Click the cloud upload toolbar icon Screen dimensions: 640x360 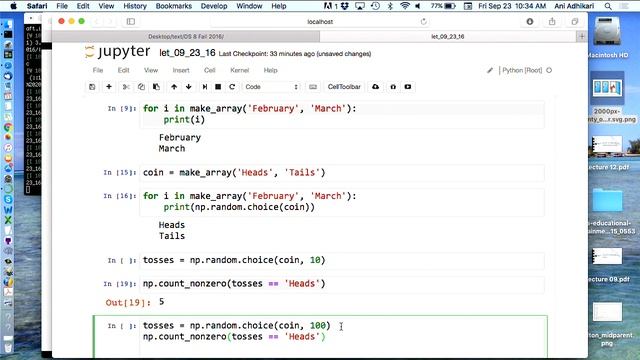(376, 87)
